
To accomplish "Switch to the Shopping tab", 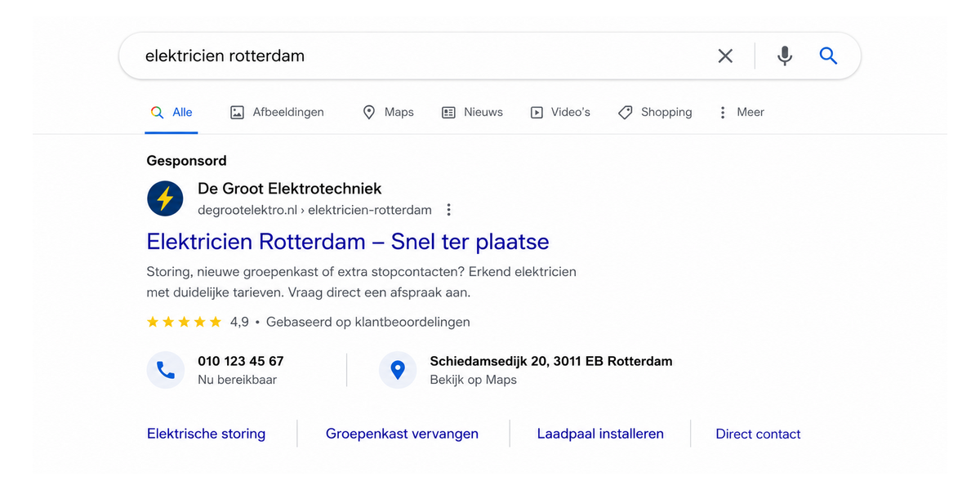I will tap(655, 113).
